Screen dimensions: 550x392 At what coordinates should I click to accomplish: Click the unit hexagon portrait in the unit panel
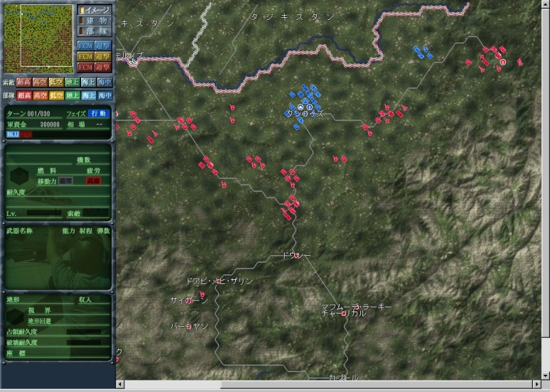(x=19, y=176)
